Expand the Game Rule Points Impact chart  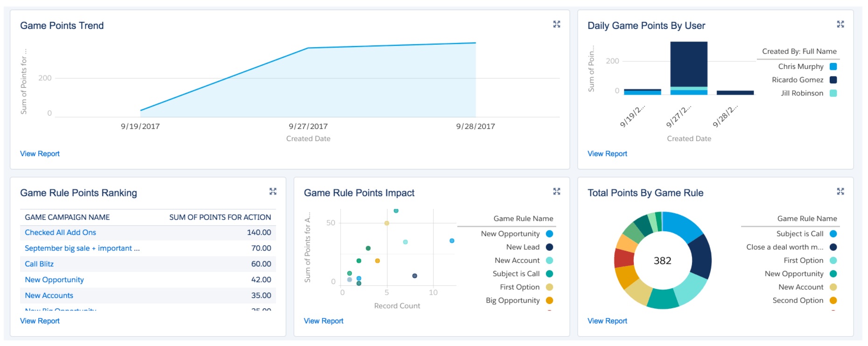(556, 192)
